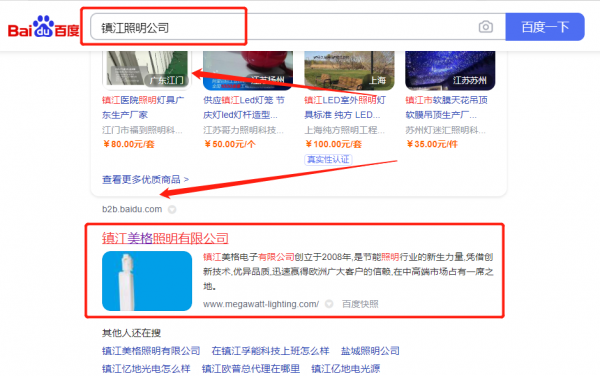
Task: Click the 真实性认证 badge
Action: click(x=328, y=160)
